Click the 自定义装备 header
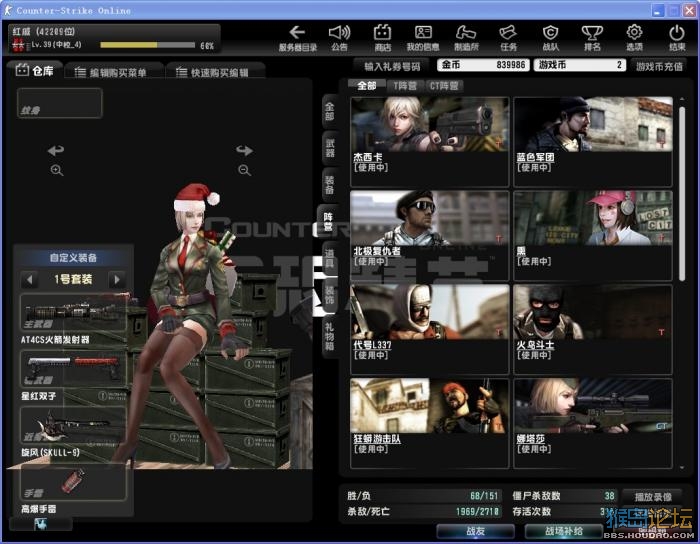Viewport: 700px width, 544px height. (73, 257)
